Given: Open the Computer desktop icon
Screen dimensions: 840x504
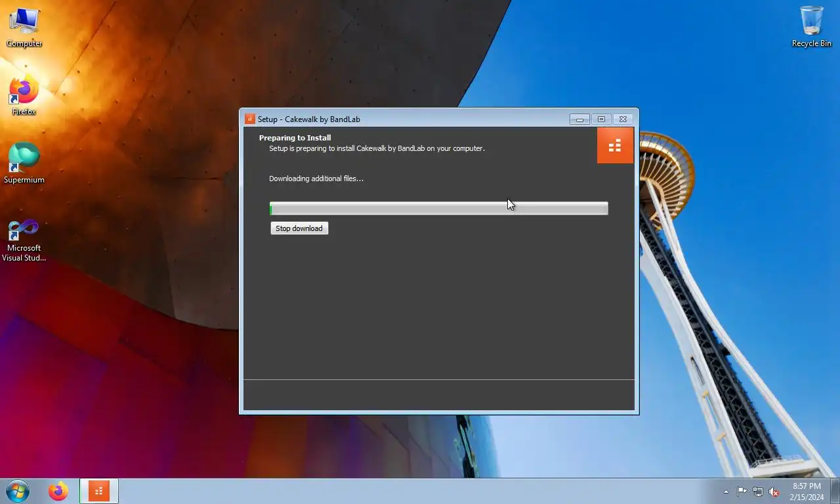Looking at the screenshot, I should [24, 28].
